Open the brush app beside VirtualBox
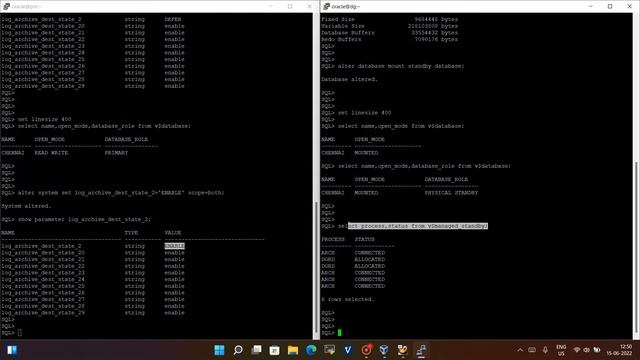This screenshot has height=360, width=640. pos(402,350)
